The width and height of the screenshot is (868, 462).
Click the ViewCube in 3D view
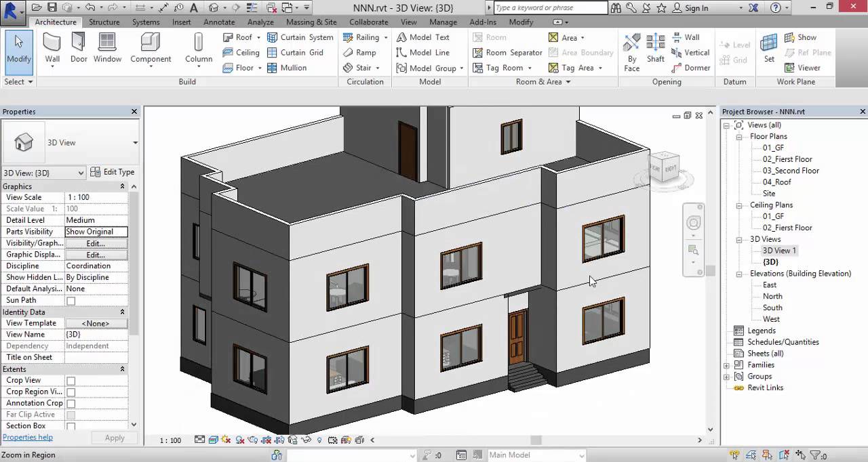pyautogui.click(x=663, y=167)
